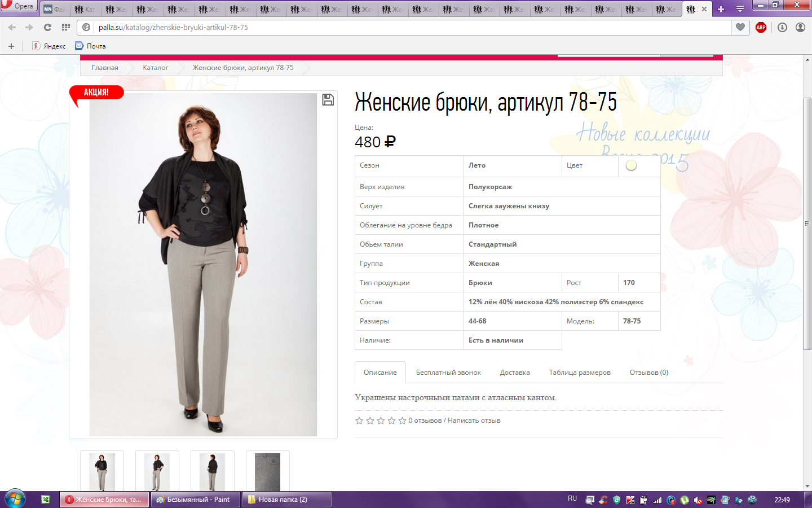This screenshot has width=812, height=508.
Task: Open the Opera menu button
Action: pyautogui.click(x=18, y=6)
